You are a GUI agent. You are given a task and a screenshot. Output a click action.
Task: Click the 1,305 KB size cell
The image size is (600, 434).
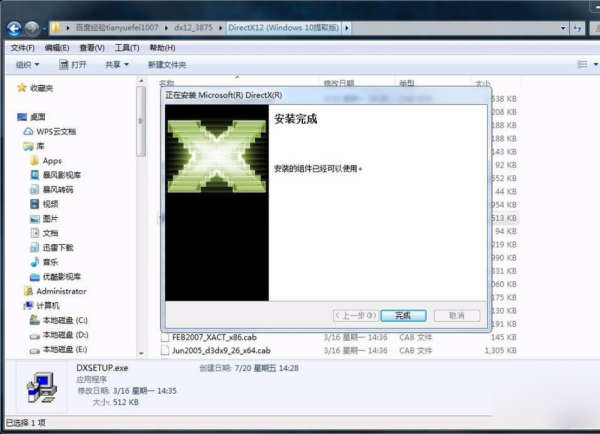pyautogui.click(x=501, y=351)
